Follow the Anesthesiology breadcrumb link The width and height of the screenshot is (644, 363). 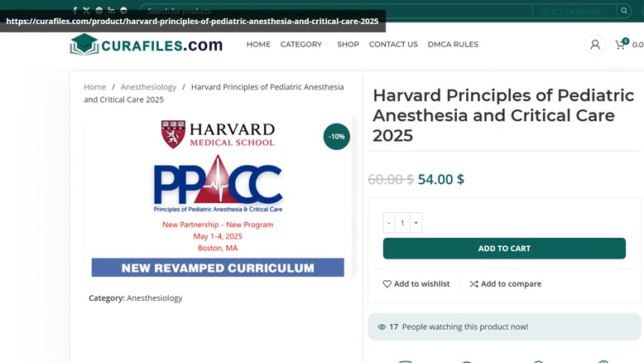(148, 87)
